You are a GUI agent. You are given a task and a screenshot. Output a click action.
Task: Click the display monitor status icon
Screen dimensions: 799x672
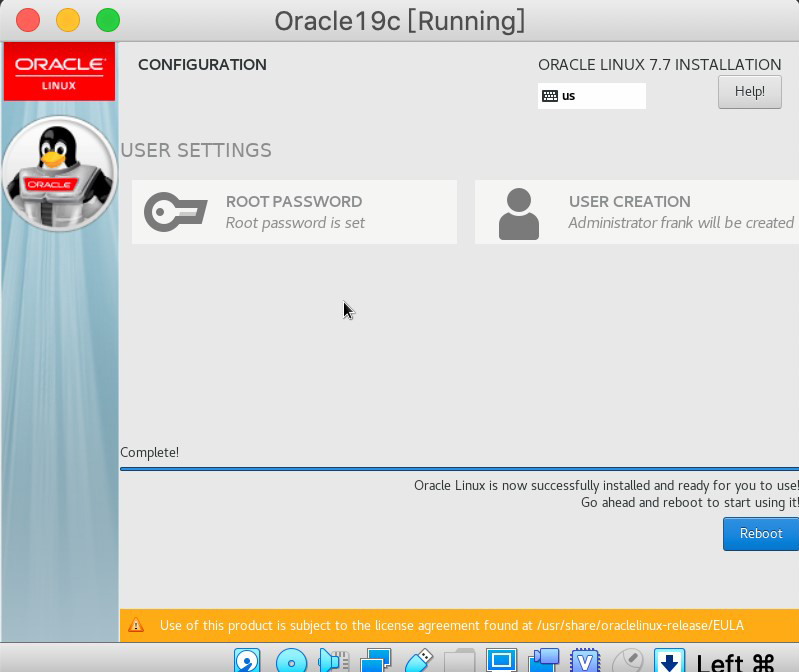coord(501,661)
